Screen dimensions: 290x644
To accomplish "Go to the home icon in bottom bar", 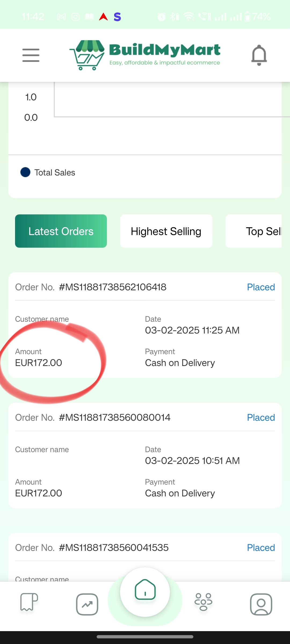I will tap(145, 590).
